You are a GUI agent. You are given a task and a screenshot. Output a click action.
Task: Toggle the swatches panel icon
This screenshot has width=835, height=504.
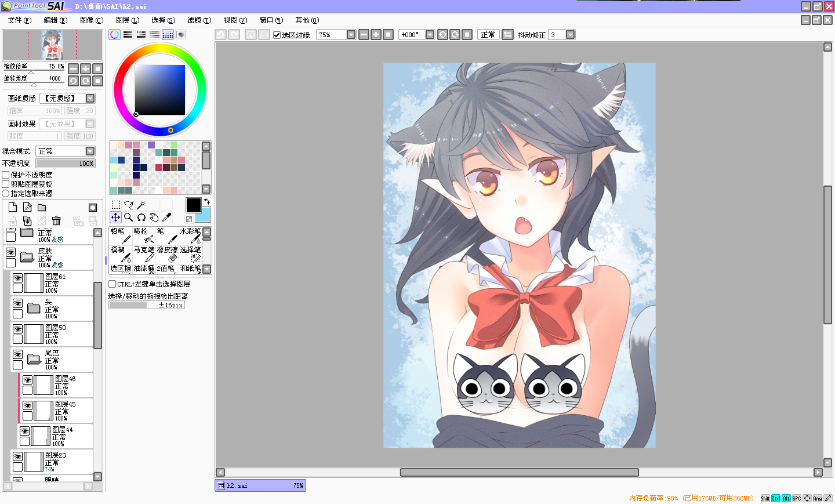click(168, 35)
